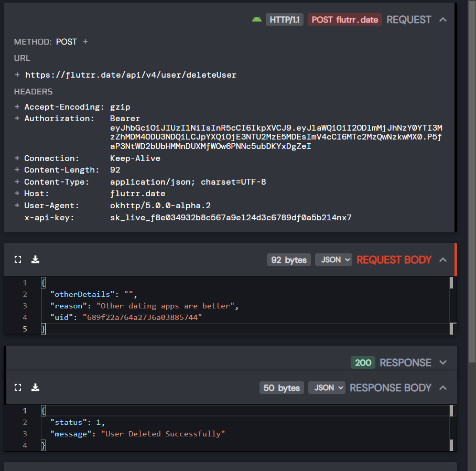The height and width of the screenshot is (471, 476).
Task: Expand the 200 RESPONSE section
Action: [x=443, y=362]
